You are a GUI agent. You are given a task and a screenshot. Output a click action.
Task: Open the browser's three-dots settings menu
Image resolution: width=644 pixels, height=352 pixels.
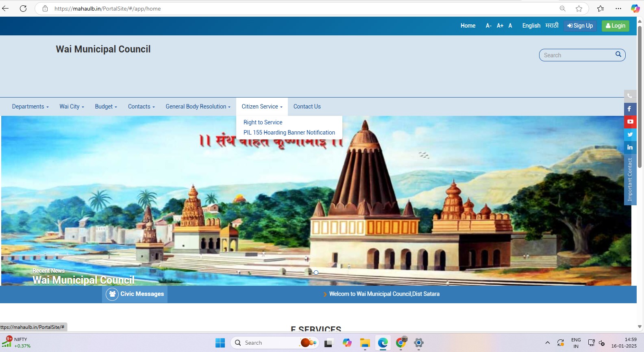618,9
